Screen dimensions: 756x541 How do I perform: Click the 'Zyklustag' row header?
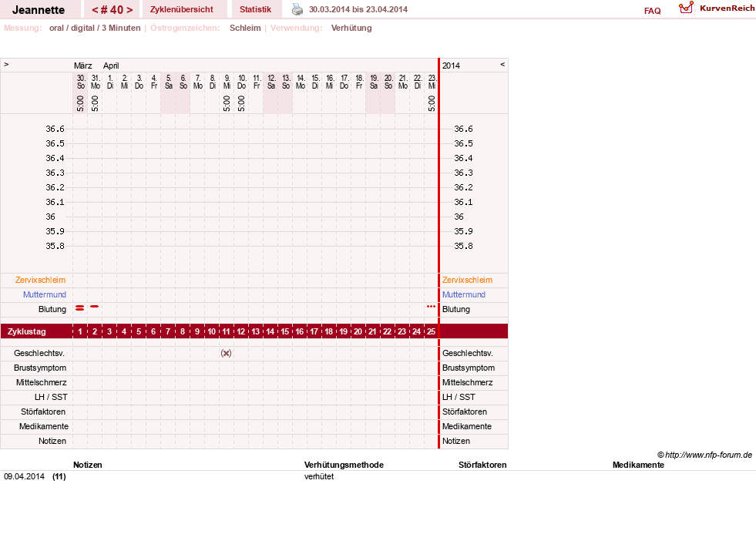tap(26, 331)
